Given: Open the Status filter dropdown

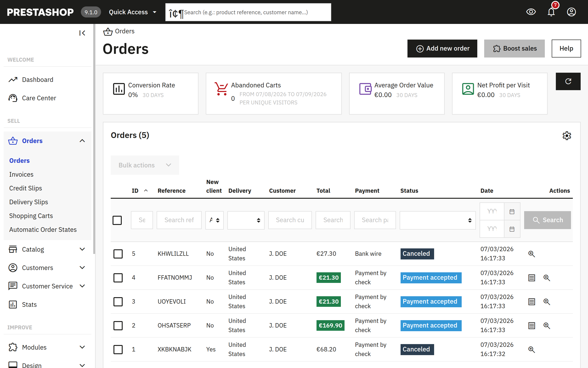Looking at the screenshot, I should 438,220.
